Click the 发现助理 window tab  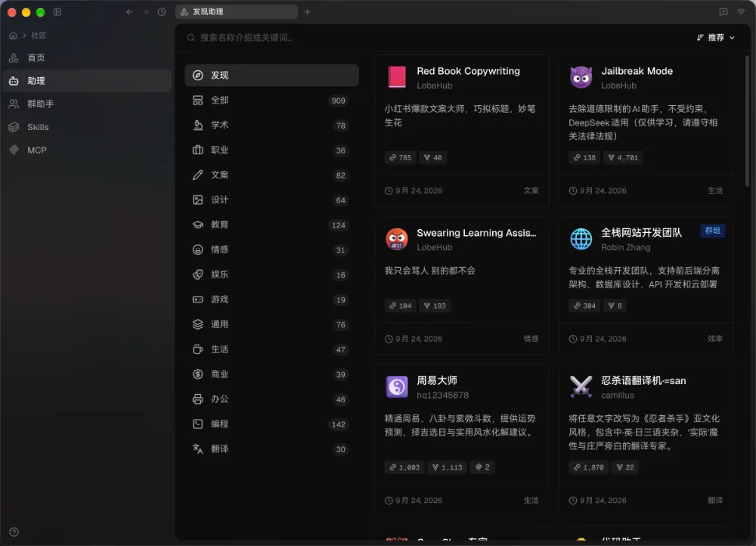coord(236,11)
